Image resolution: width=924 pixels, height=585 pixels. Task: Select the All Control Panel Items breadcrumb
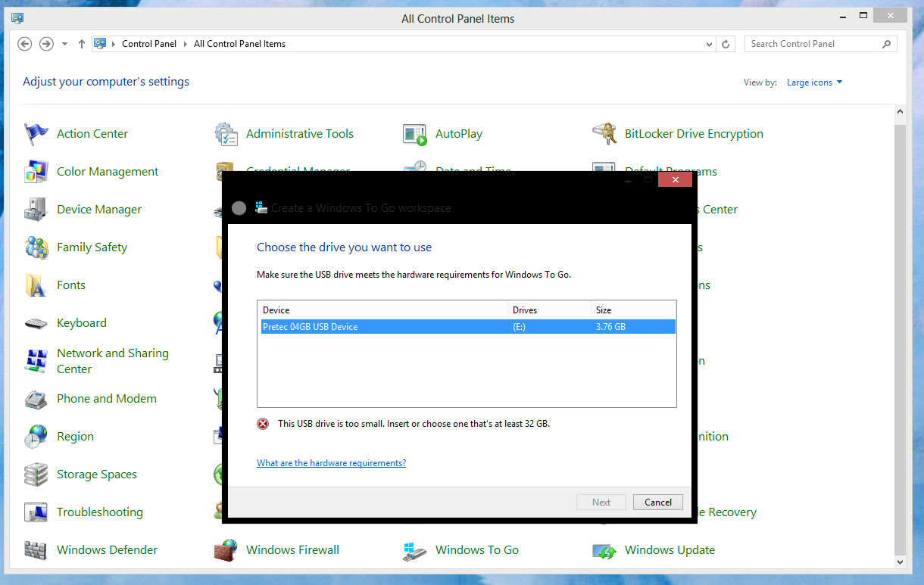pos(239,44)
